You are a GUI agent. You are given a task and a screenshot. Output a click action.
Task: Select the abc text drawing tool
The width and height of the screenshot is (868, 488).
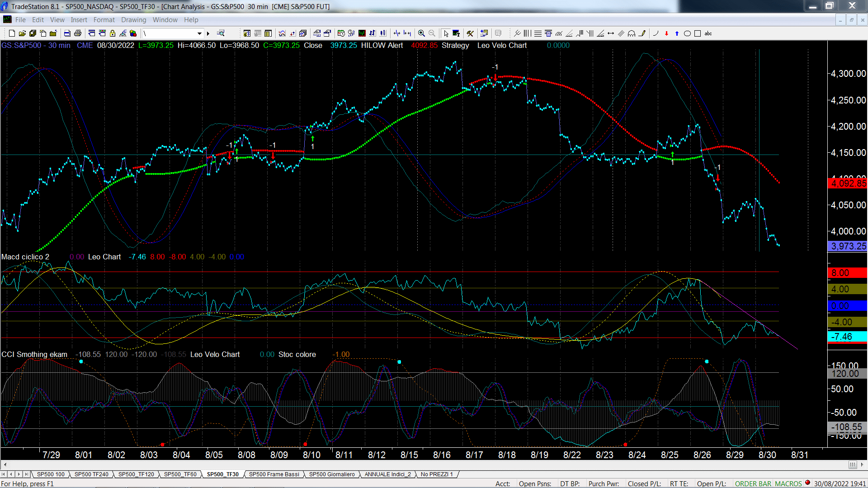pos(708,33)
